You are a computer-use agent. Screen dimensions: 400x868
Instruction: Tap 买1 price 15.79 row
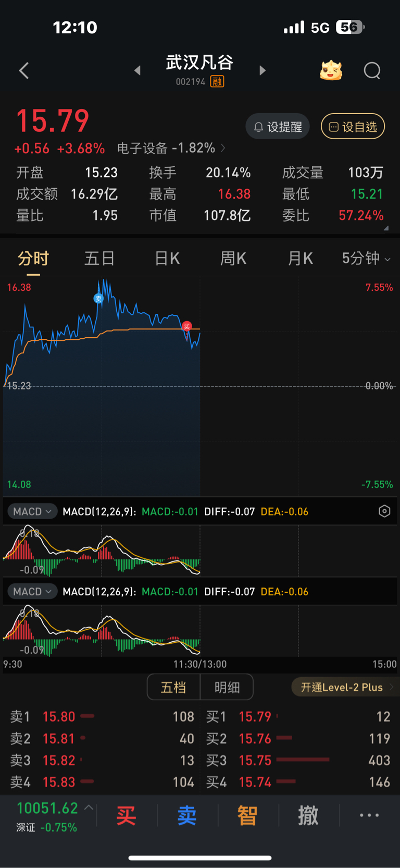click(298, 717)
